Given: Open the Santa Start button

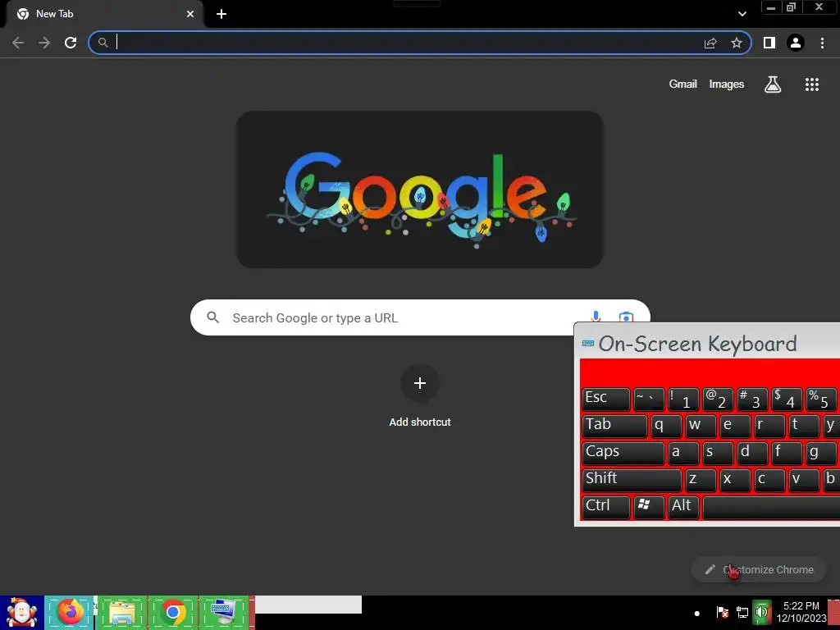Looking at the screenshot, I should 21,613.
